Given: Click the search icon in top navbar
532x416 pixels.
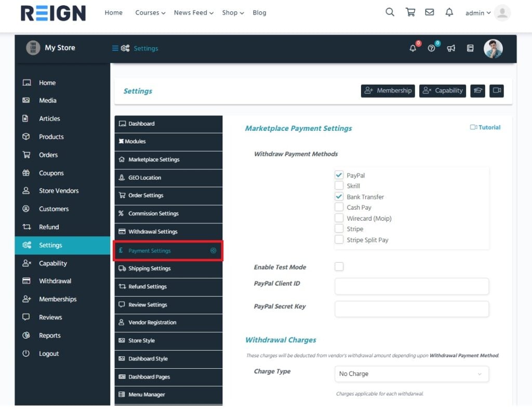Looking at the screenshot, I should click(390, 12).
